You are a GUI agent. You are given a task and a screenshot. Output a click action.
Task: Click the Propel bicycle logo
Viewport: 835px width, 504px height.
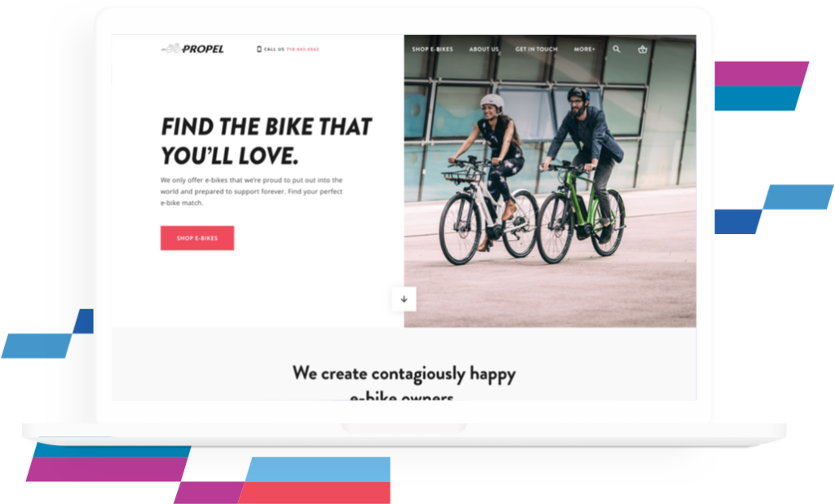click(192, 48)
